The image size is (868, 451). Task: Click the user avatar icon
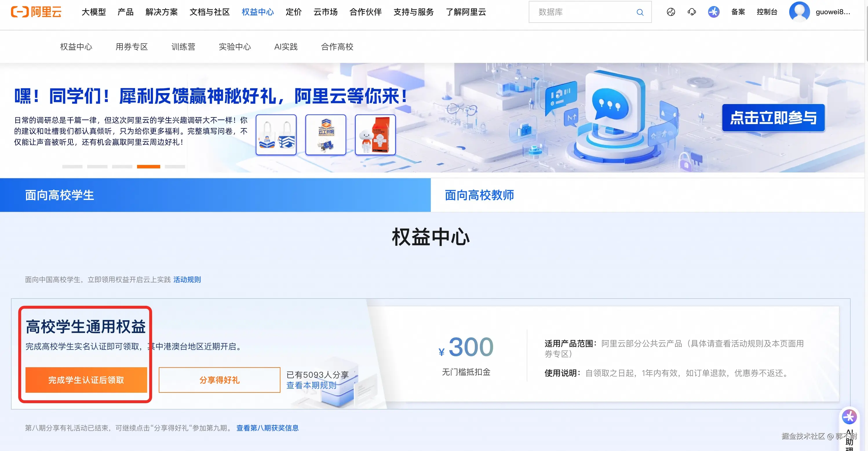pyautogui.click(x=799, y=12)
